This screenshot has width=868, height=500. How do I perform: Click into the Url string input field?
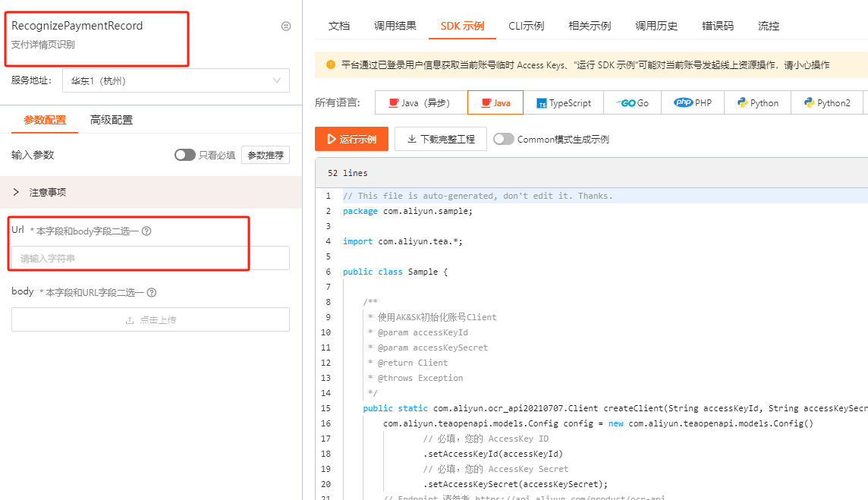click(x=150, y=258)
